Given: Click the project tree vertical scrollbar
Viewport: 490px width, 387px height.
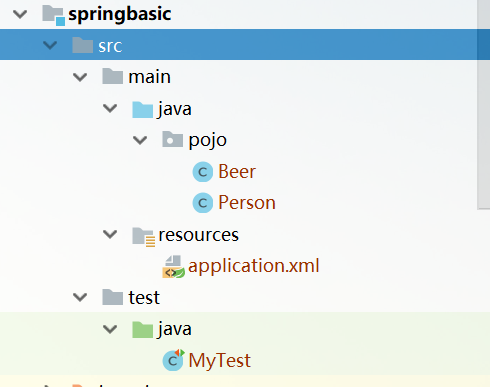Looking at the screenshot, I should 483,105.
